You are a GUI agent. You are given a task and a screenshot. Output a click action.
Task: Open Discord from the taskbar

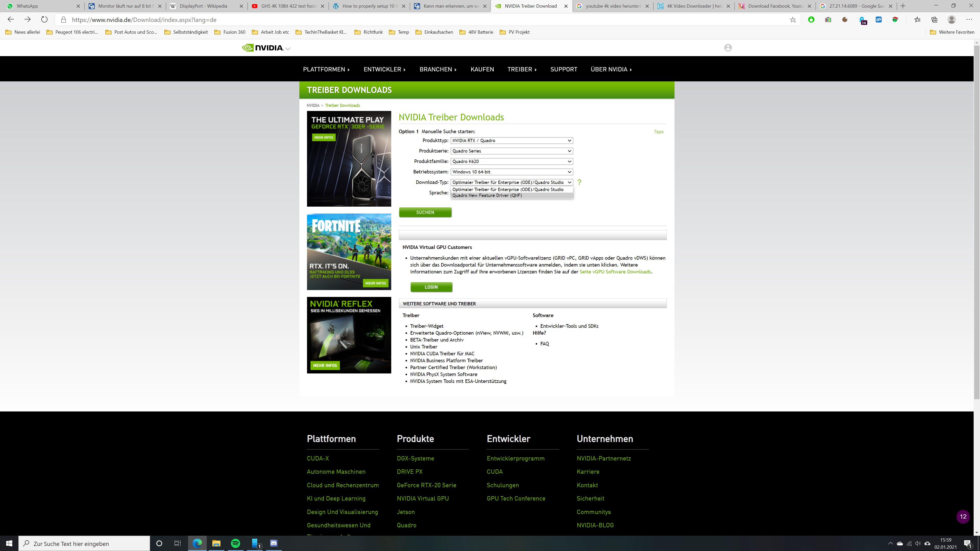pyautogui.click(x=274, y=543)
